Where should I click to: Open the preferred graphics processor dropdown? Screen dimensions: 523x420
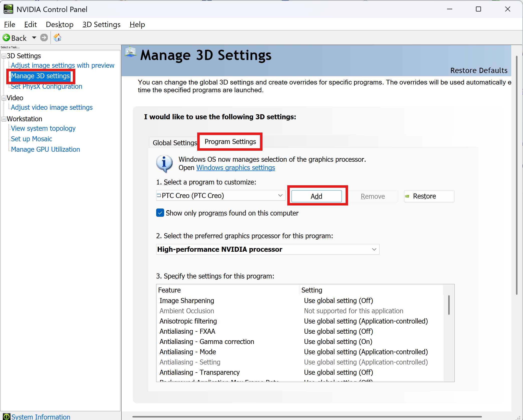point(268,249)
